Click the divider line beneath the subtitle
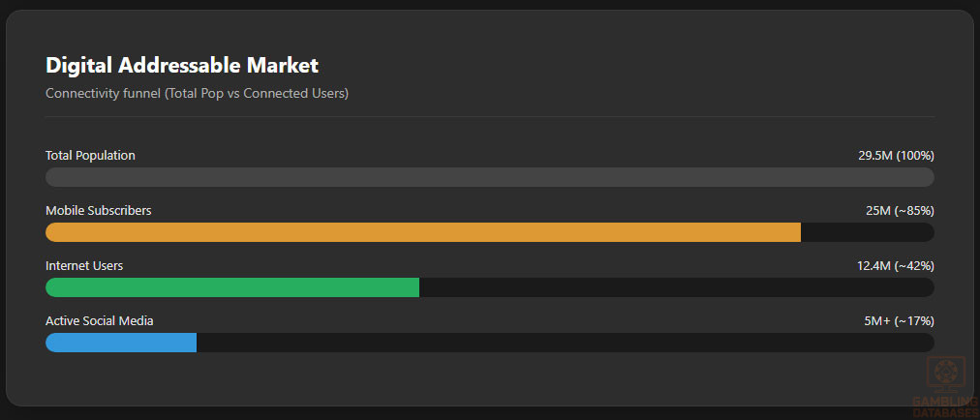 tap(489, 117)
